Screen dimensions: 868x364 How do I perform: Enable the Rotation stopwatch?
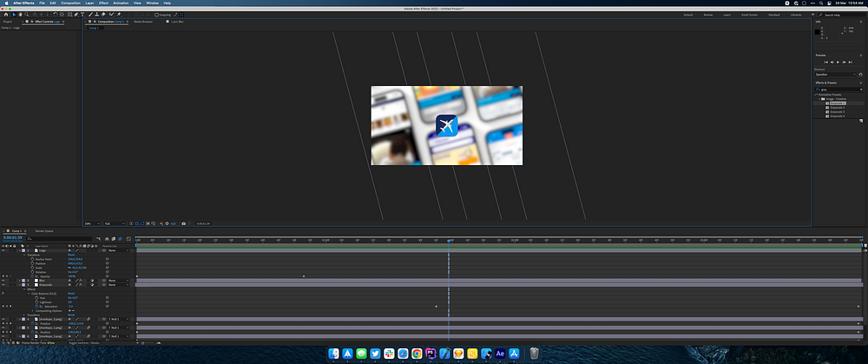pyautogui.click(x=32, y=271)
